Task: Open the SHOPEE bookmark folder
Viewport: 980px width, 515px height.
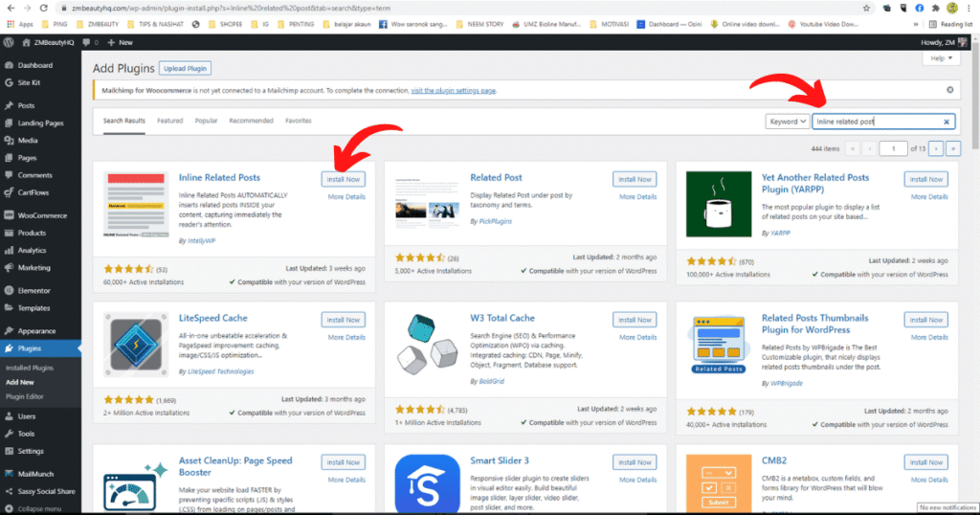Action: 225,24
